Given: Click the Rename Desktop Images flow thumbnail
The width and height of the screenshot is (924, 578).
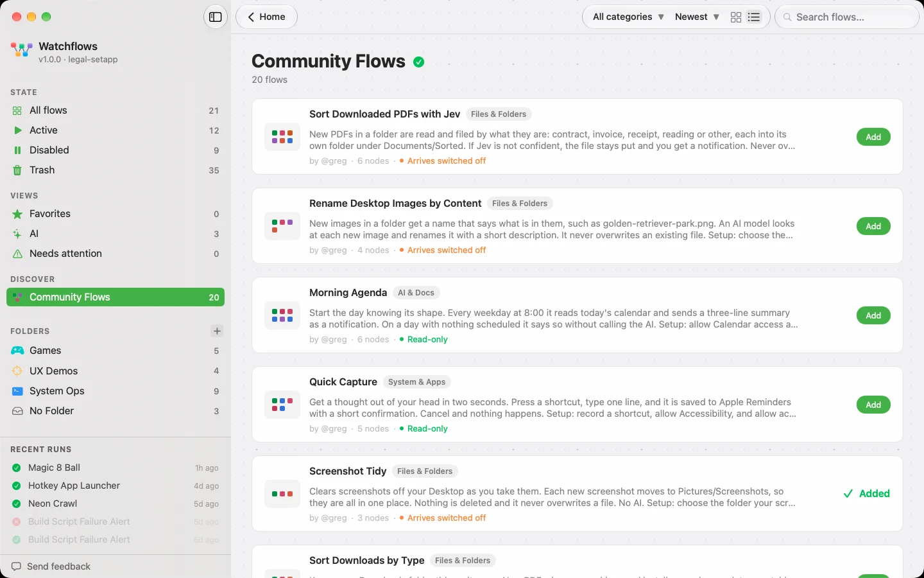Looking at the screenshot, I should pyautogui.click(x=282, y=226).
